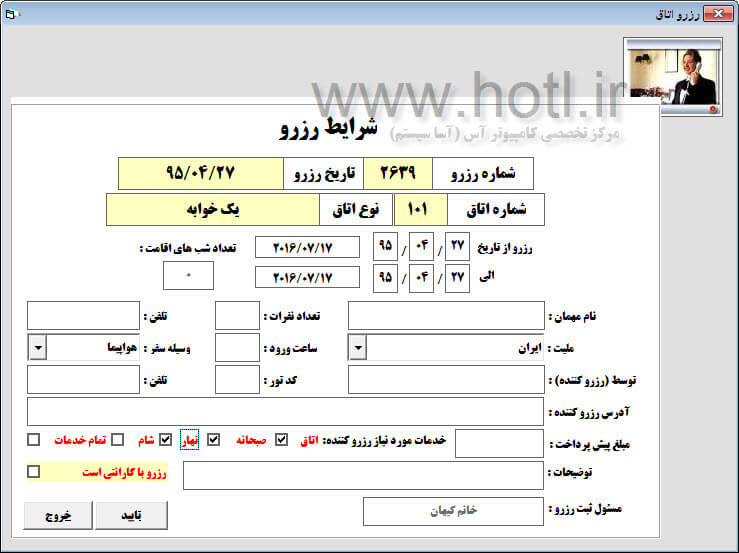This screenshot has width=739, height=553.
Task: Select the ساعت ورود arrival time field
Action: tap(237, 348)
